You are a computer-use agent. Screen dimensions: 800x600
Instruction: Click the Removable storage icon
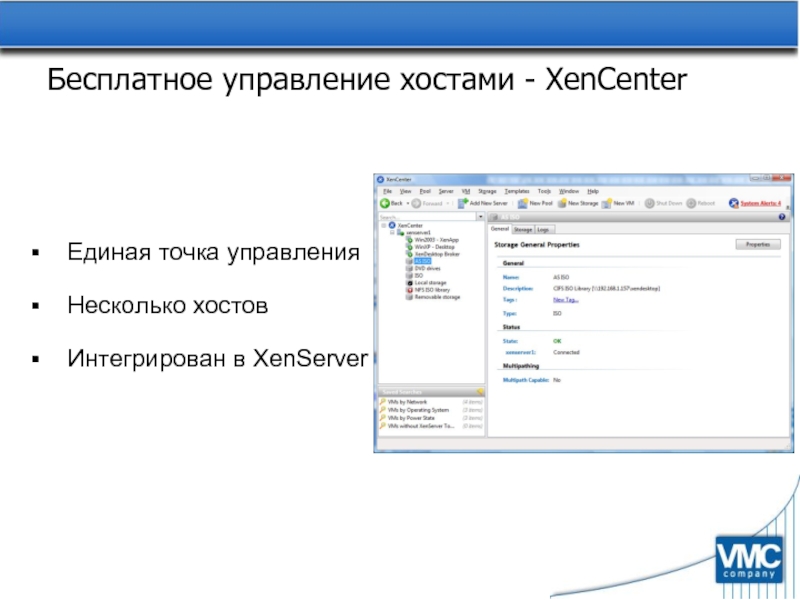(x=409, y=296)
